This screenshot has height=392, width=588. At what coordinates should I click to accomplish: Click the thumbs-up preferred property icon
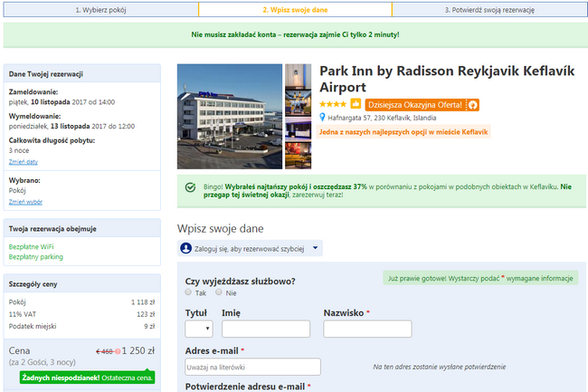[x=356, y=104]
